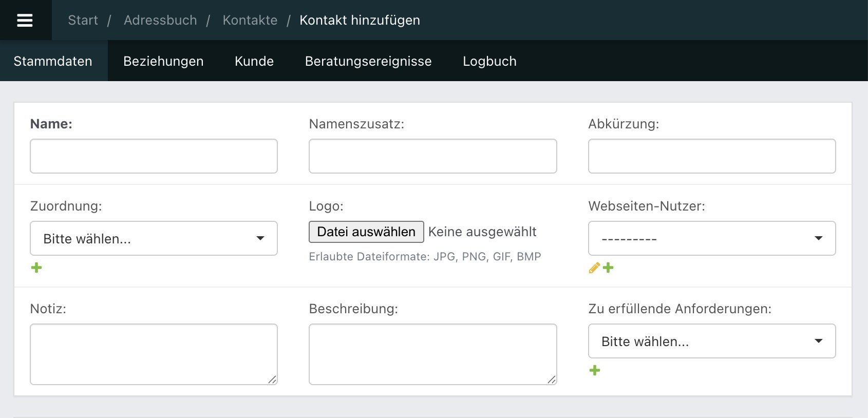Viewport: 868px width, 418px height.
Task: Switch to the Beziehungen tab
Action: (163, 61)
